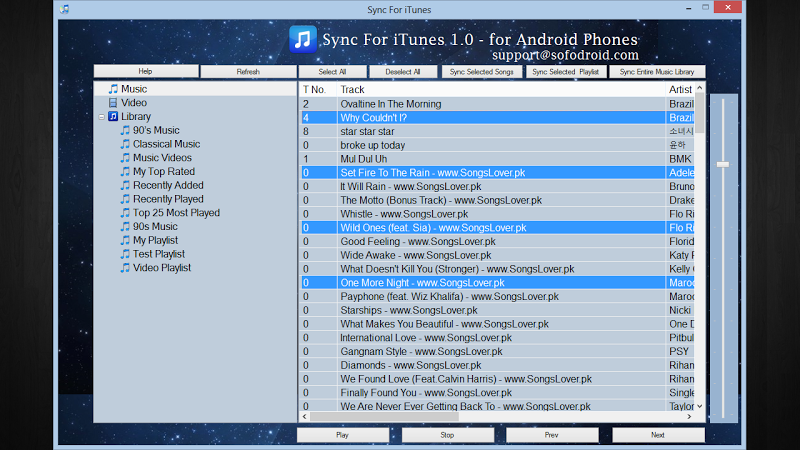
Task: Click Sync Entire Music Library button
Action: click(657, 71)
